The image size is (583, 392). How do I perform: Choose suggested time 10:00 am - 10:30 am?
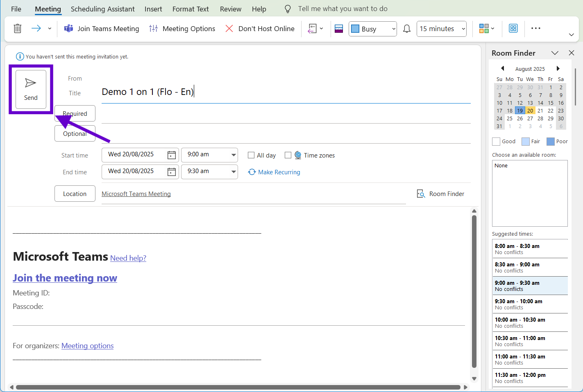tap(530, 322)
